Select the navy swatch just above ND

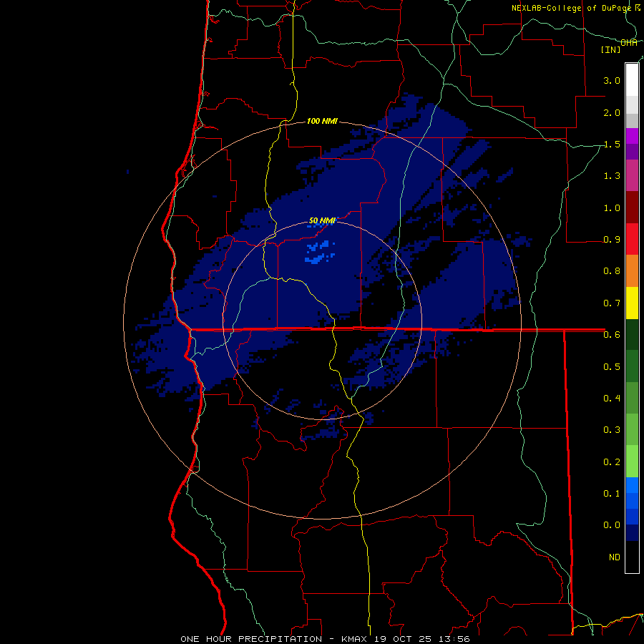632,533
